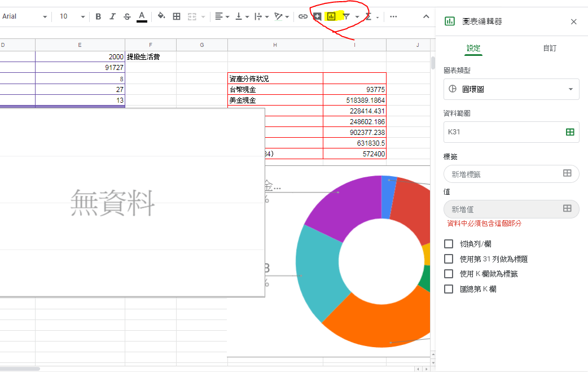Image resolution: width=588 pixels, height=372 pixels.
Task: Toggle the 匯總第 K 欄 checkbox
Action: point(449,289)
